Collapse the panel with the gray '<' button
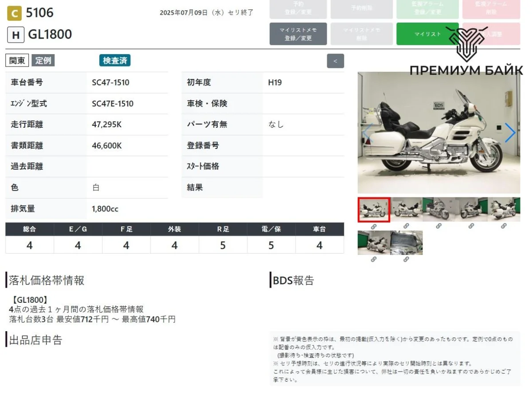The width and height of the screenshot is (532, 407). tap(335, 61)
